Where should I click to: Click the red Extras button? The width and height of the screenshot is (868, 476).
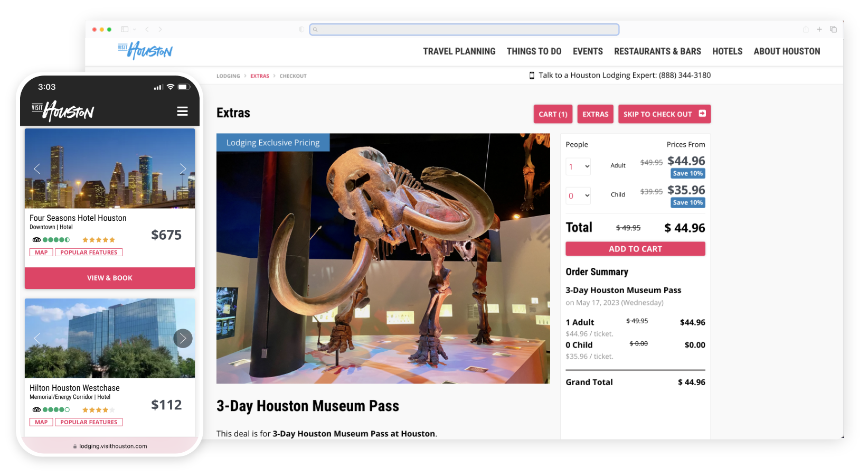(596, 114)
